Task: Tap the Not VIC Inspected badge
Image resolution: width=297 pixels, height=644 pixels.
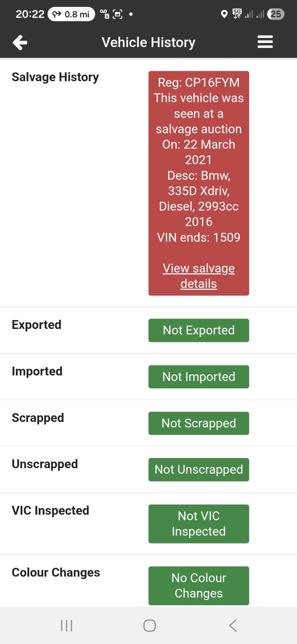Action: coord(199,524)
